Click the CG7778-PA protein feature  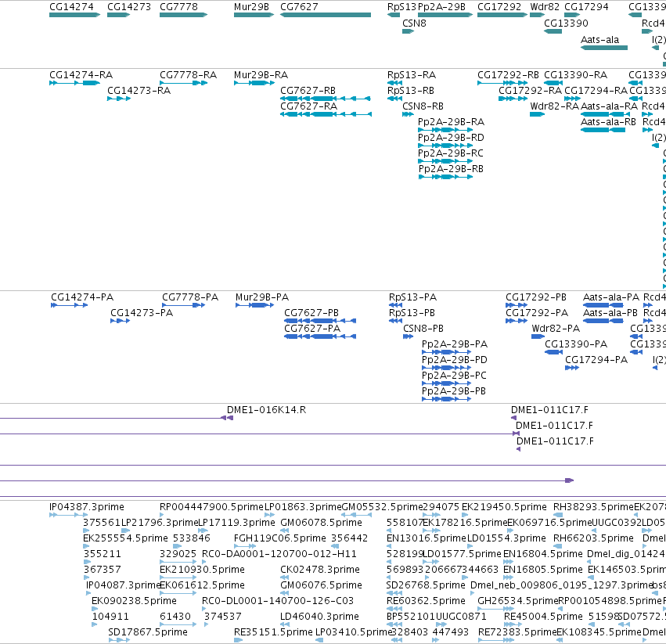[x=183, y=305]
